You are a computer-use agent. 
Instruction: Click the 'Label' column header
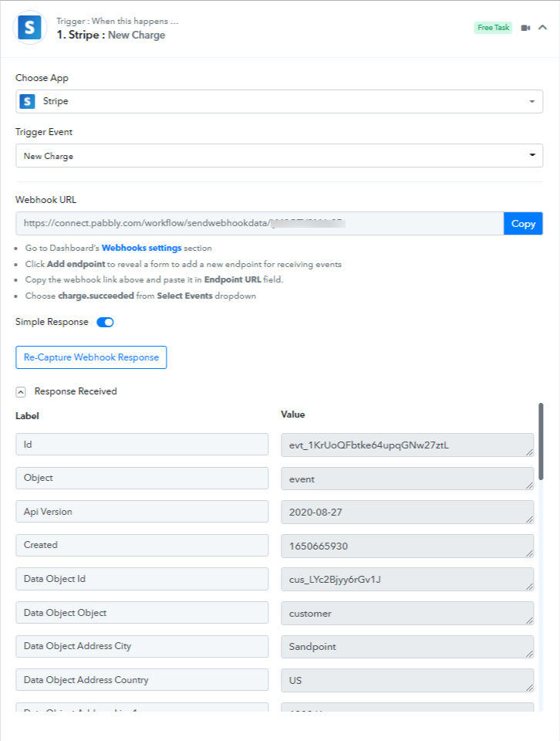click(27, 416)
